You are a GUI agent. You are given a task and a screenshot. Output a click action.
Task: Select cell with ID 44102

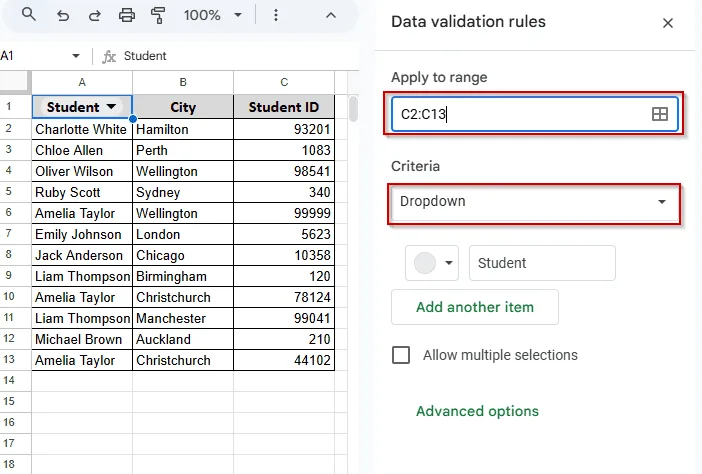point(284,360)
